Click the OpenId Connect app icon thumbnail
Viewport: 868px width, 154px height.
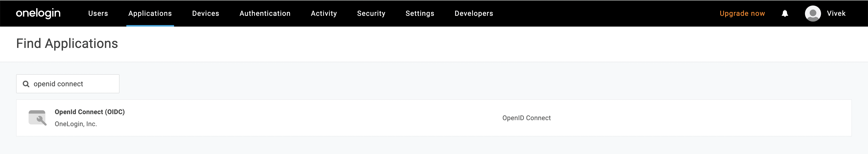coord(38,118)
